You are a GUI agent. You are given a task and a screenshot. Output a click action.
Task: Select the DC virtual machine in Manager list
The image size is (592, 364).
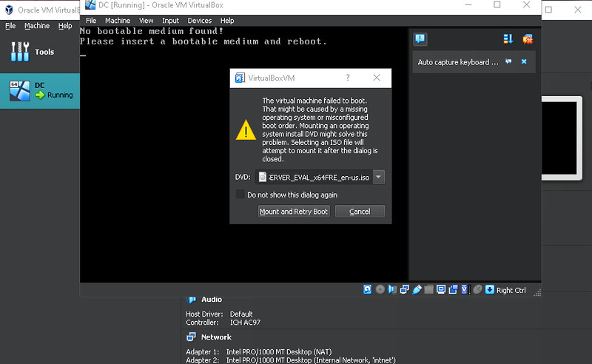tap(40, 90)
